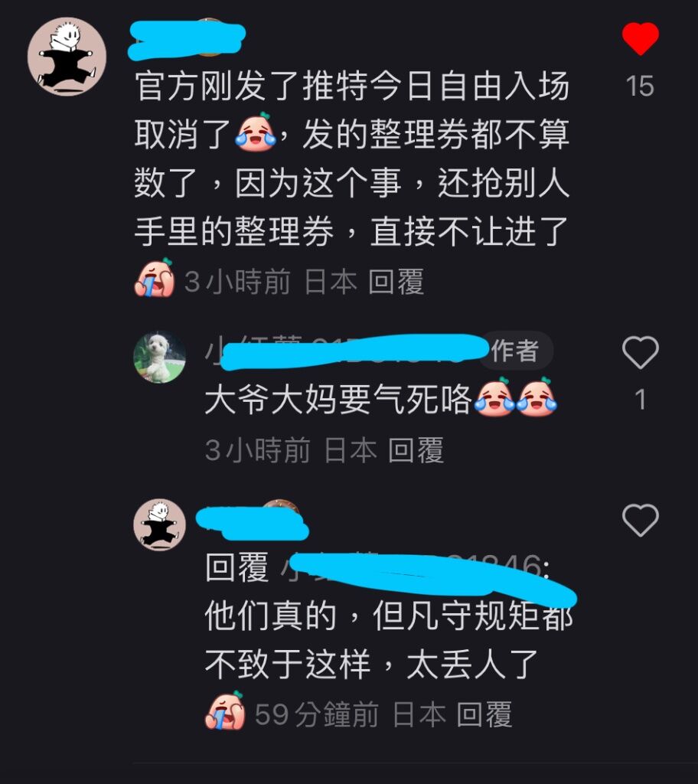Viewport: 698px width, 784px height.
Task: Open the author's white dog avatar
Action: click(x=159, y=357)
